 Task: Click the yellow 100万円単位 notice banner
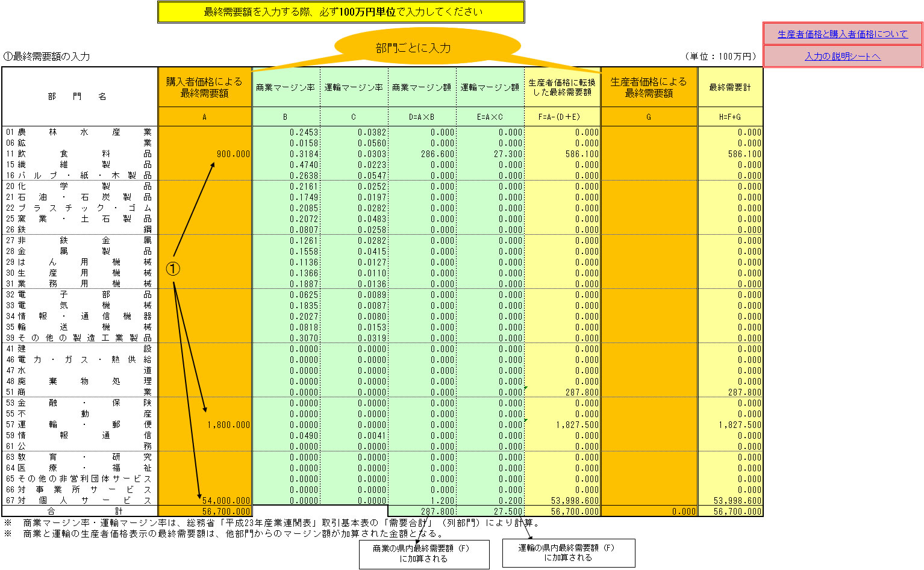pyautogui.click(x=341, y=12)
